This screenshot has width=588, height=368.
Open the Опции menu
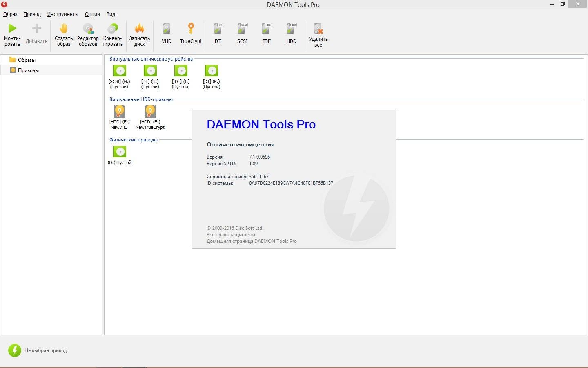tap(92, 14)
